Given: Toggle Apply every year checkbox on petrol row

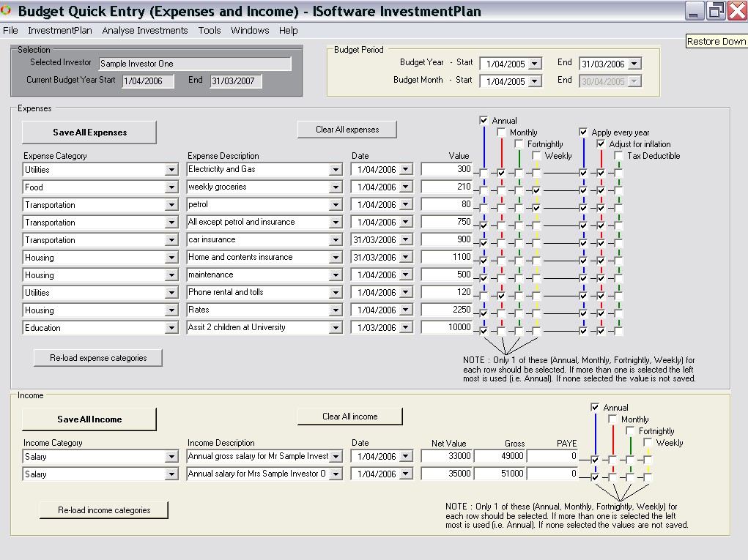Looking at the screenshot, I should [583, 208].
